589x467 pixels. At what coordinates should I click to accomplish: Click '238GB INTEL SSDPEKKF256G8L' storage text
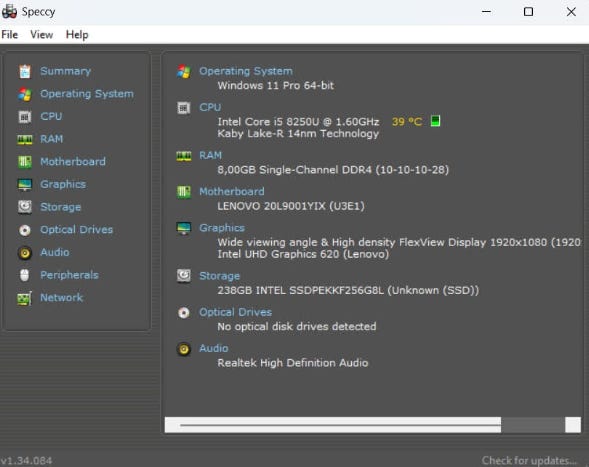[301, 290]
